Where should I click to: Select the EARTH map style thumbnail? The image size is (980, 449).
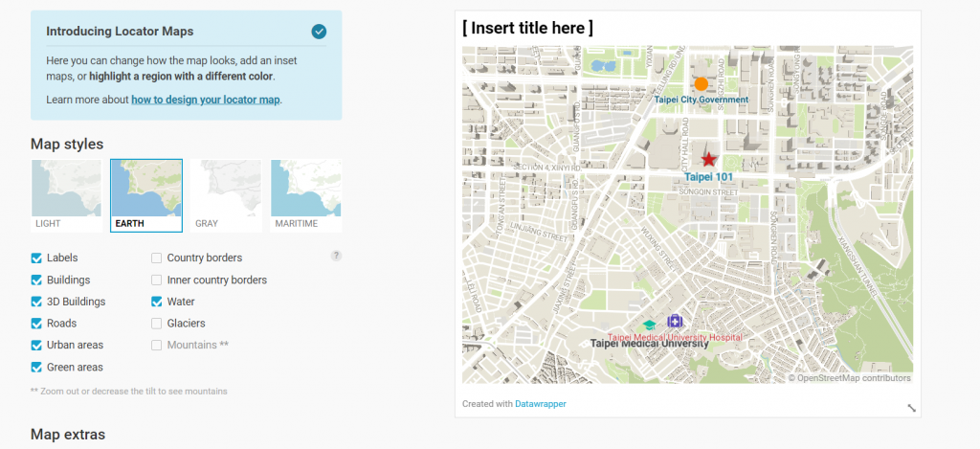(x=146, y=195)
